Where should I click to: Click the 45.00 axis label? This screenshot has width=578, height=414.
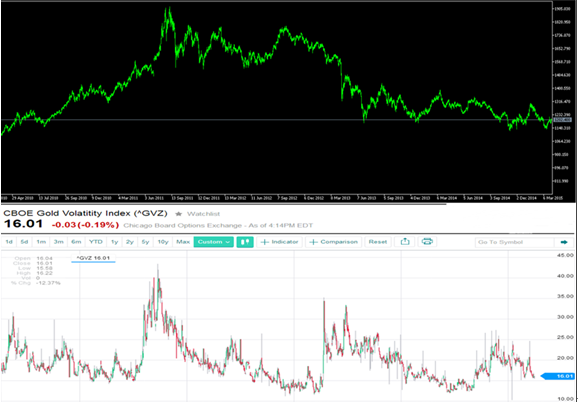tap(565, 255)
